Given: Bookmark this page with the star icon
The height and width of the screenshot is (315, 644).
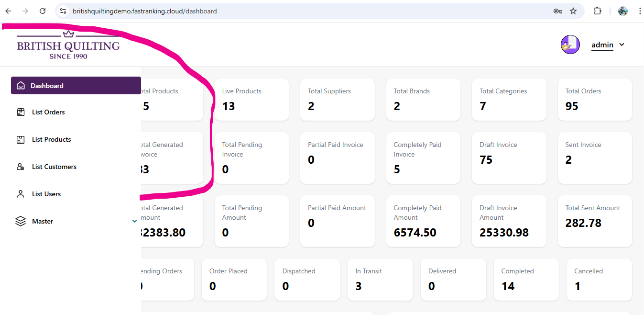Looking at the screenshot, I should tap(573, 11).
